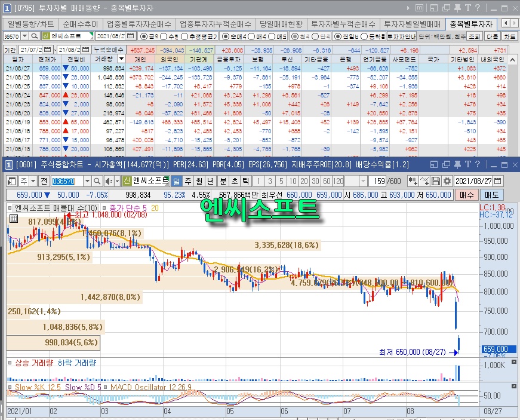Open period start date calendar (21/07)
The height and width of the screenshot is (420, 520).
47,50
